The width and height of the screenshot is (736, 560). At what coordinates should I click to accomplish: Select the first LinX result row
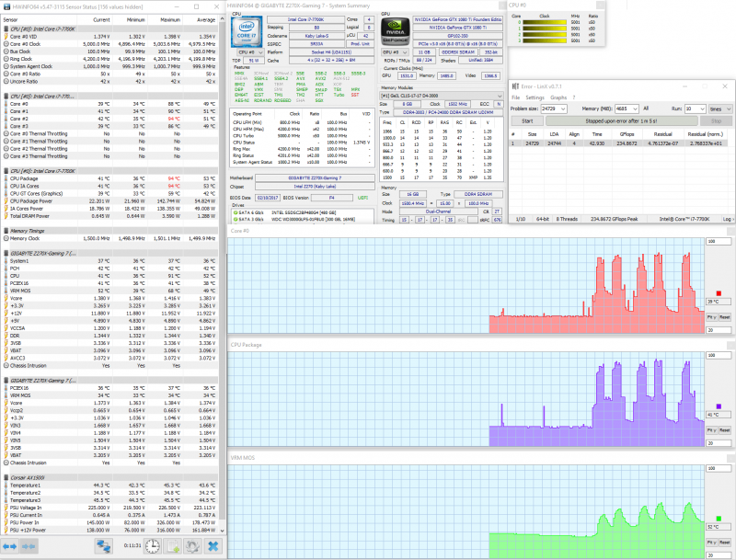coord(618,143)
